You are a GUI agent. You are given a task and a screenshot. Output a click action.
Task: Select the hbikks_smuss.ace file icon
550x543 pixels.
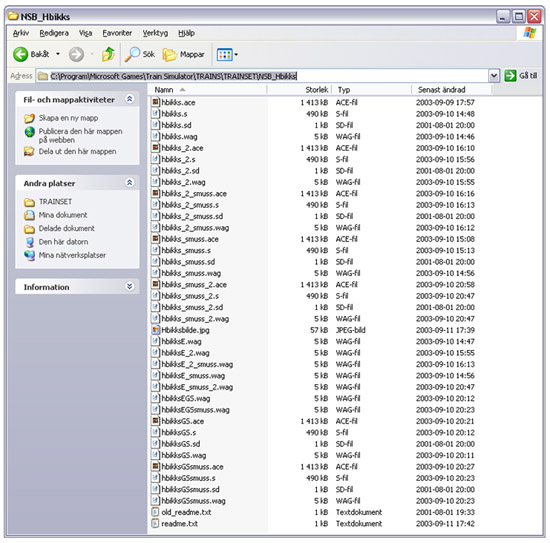(x=155, y=239)
